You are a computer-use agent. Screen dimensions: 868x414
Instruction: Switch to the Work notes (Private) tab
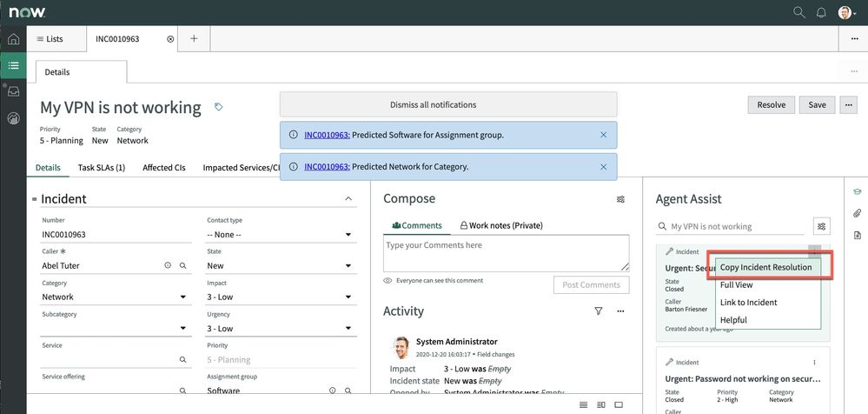tap(501, 225)
